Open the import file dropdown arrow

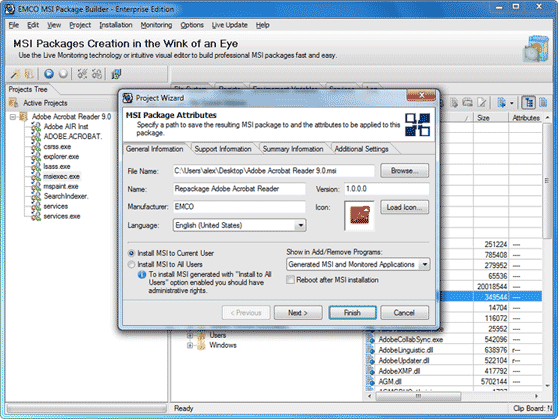pos(511,103)
